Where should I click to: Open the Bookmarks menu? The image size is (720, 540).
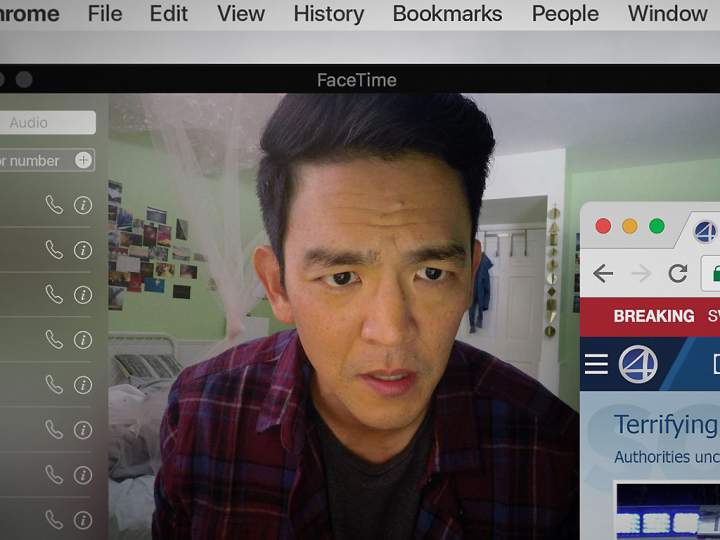pyautogui.click(x=448, y=14)
